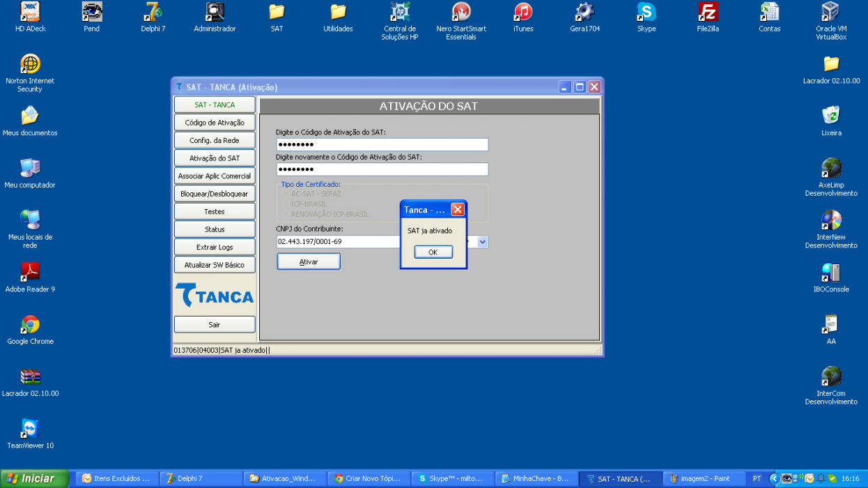Open the Associar Aplic Comercial section
Screen dimensions: 868x488
215,176
